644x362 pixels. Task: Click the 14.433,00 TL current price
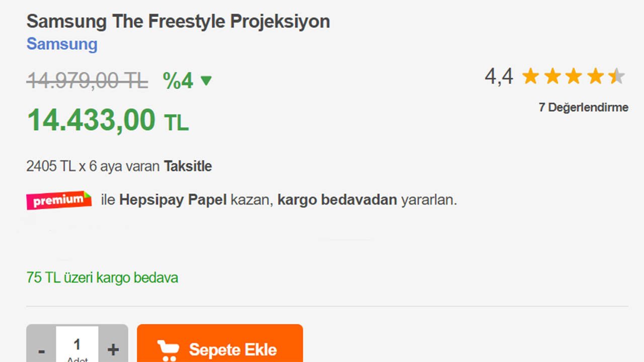(108, 121)
